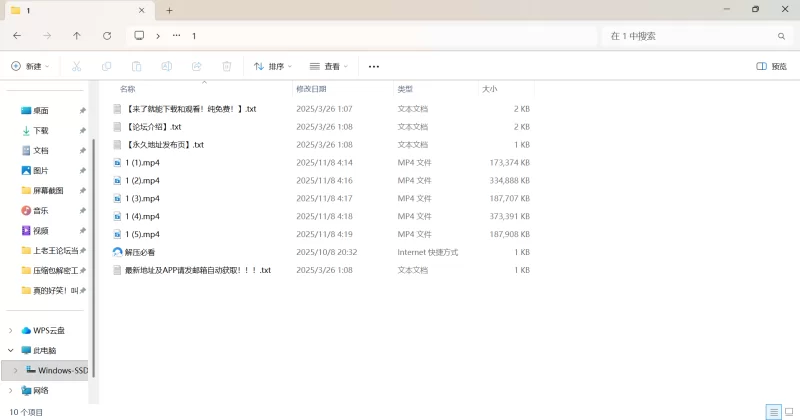Select the file 1 (3).mp4
Screen dimensions: 800x420
[143, 198]
